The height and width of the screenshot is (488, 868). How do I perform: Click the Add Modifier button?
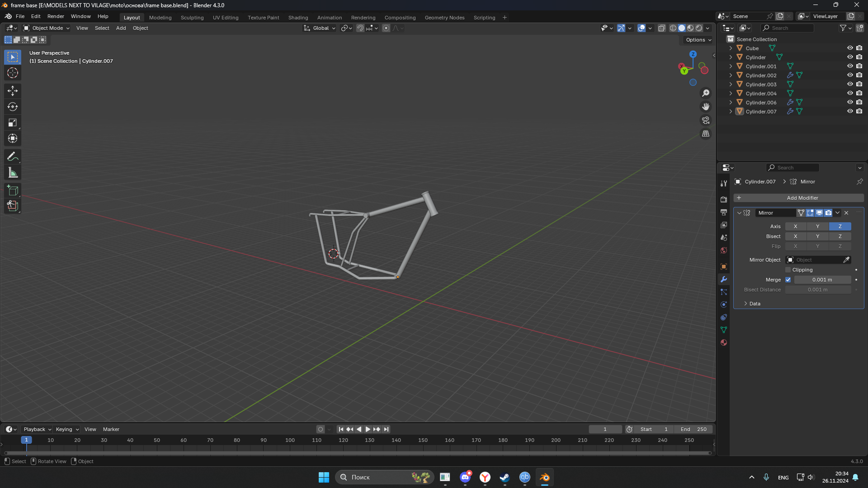pos(799,198)
